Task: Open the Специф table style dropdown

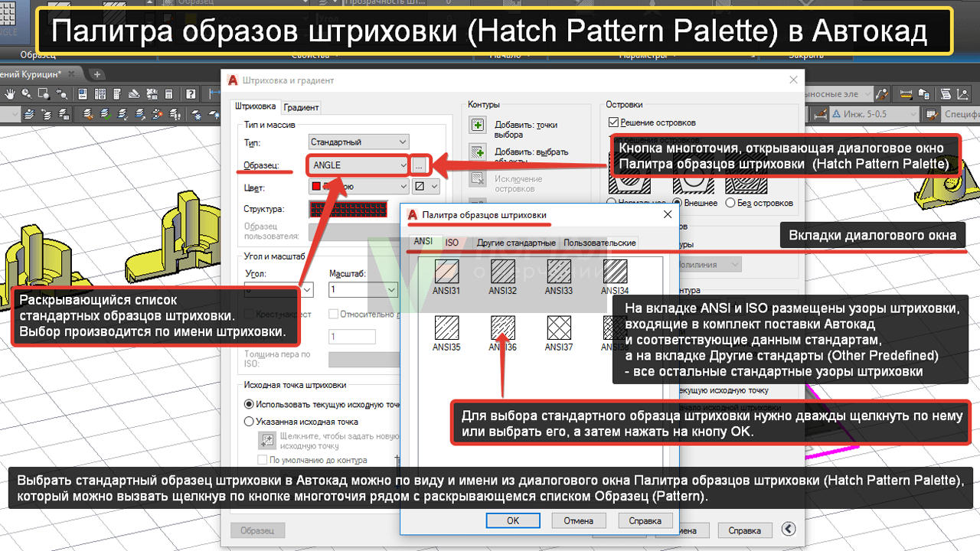Action: (x=960, y=115)
